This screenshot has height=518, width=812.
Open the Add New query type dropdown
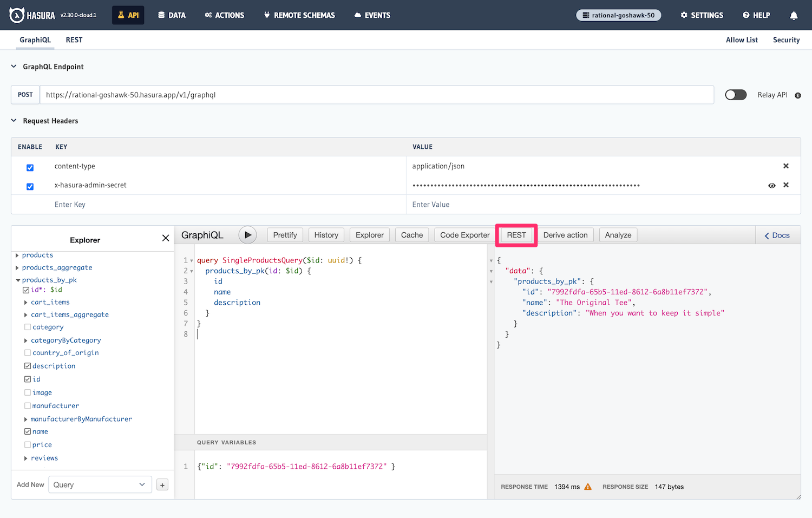(x=100, y=484)
